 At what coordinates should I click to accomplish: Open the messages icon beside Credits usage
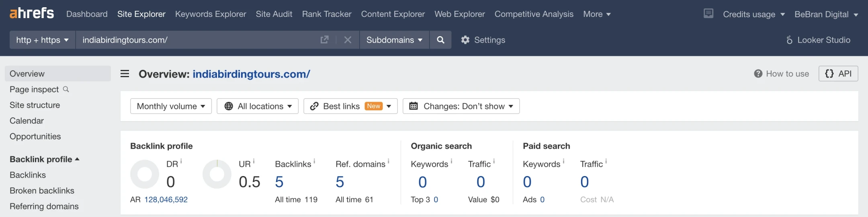(708, 14)
